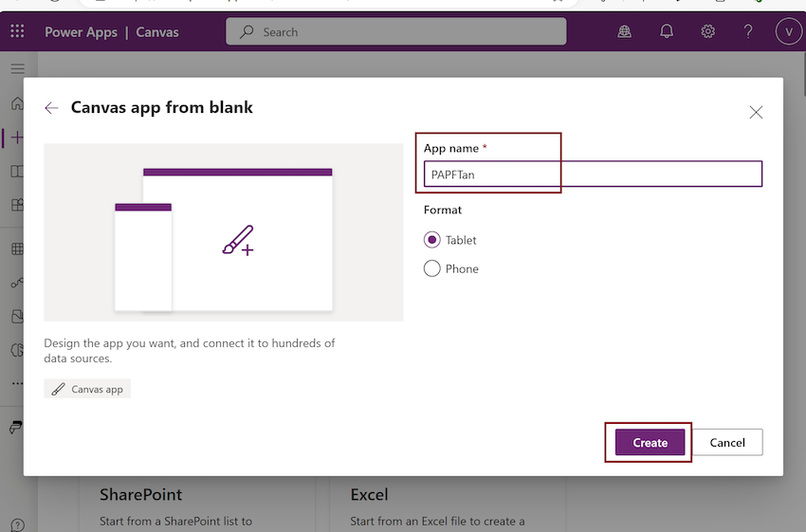The height and width of the screenshot is (532, 806).
Task: Open the user account avatar V
Action: (789, 32)
